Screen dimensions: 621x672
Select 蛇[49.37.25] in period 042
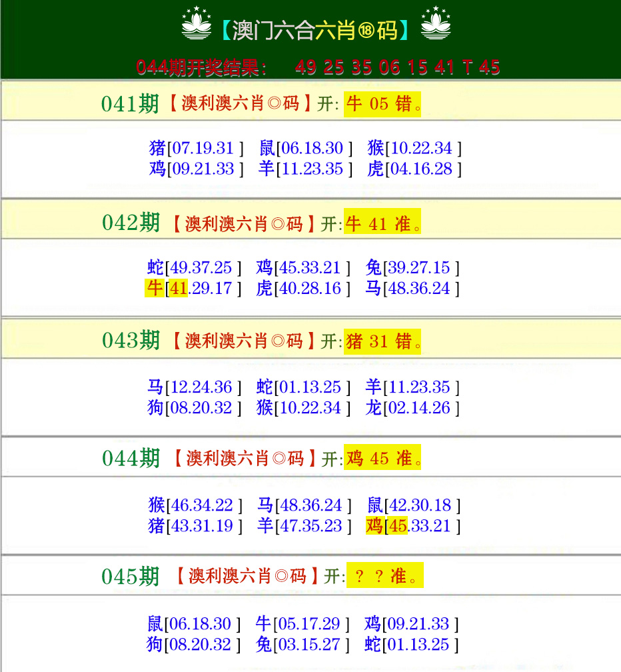point(195,267)
